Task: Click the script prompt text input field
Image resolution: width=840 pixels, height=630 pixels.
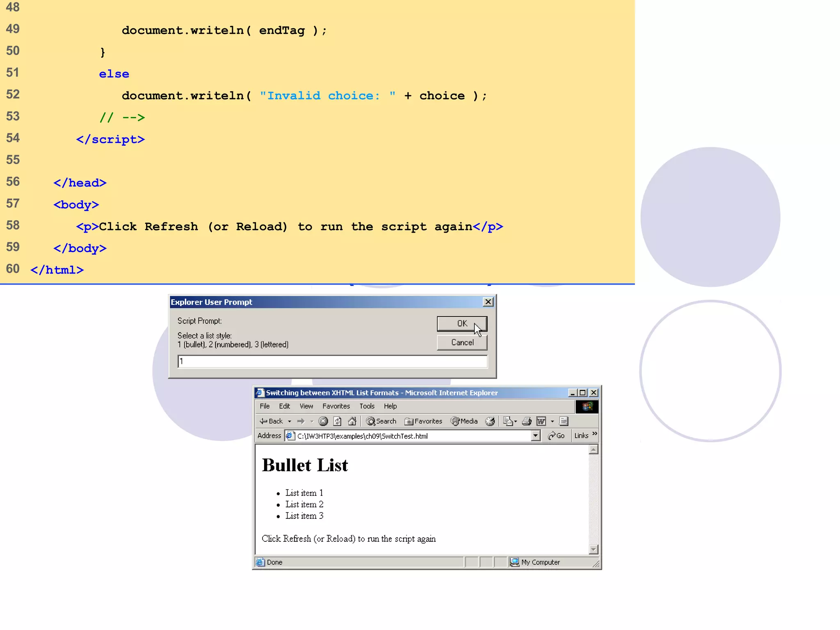Action: pyautogui.click(x=333, y=361)
